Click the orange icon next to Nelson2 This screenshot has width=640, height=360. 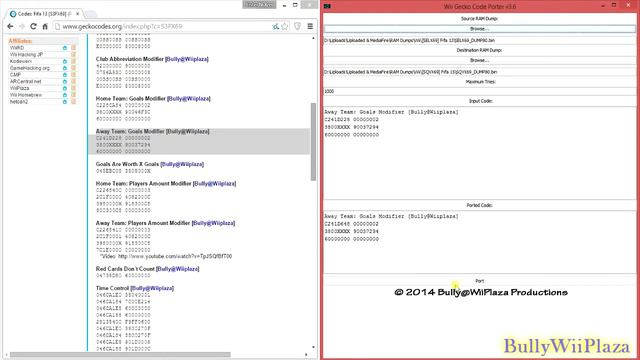point(73,102)
